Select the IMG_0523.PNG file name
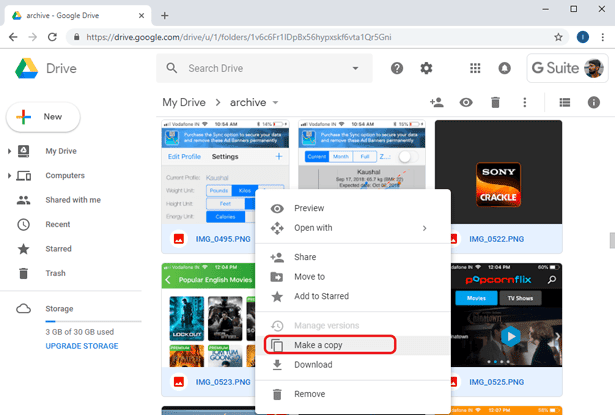Image resolution: width=615 pixels, height=415 pixels. pos(223,382)
